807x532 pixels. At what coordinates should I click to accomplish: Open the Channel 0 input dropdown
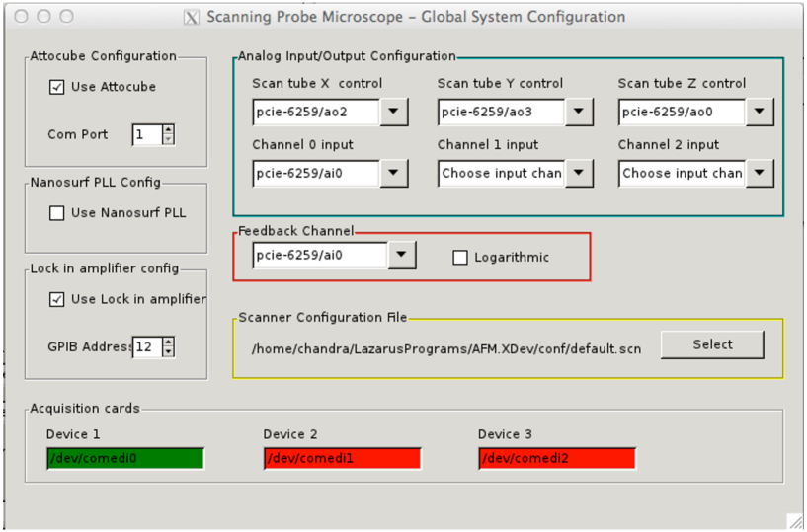(x=393, y=173)
